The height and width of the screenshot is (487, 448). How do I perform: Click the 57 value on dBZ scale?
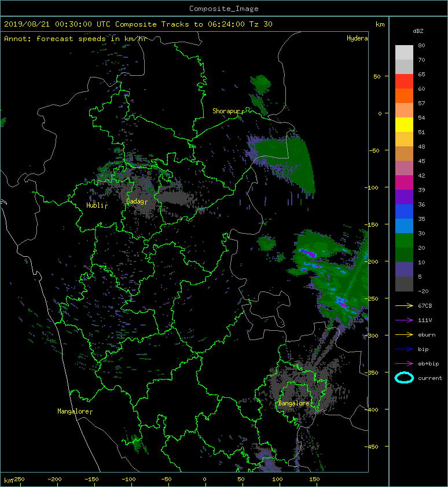421,103
